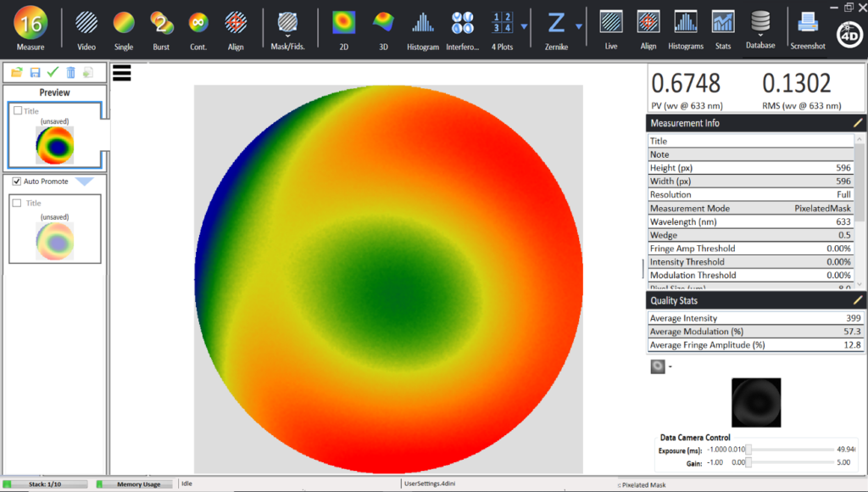This screenshot has width=868, height=492.
Task: Open the Database panel
Action: [760, 21]
